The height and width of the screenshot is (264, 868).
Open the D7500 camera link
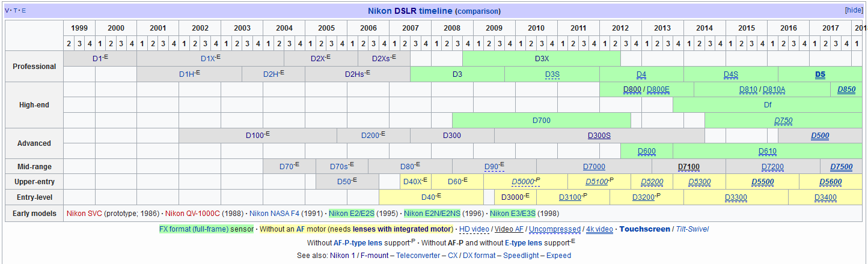click(841, 167)
